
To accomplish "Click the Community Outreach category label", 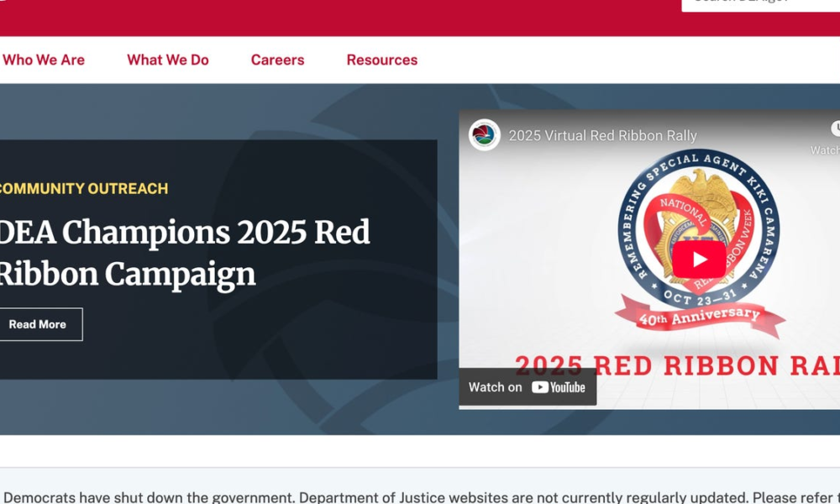I will [84, 188].
